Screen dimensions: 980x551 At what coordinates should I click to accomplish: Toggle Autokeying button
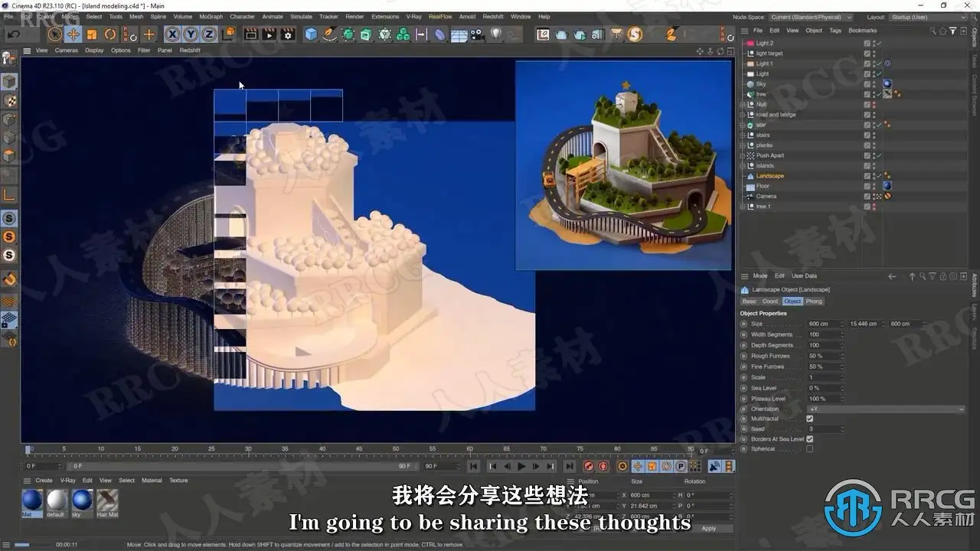603,466
